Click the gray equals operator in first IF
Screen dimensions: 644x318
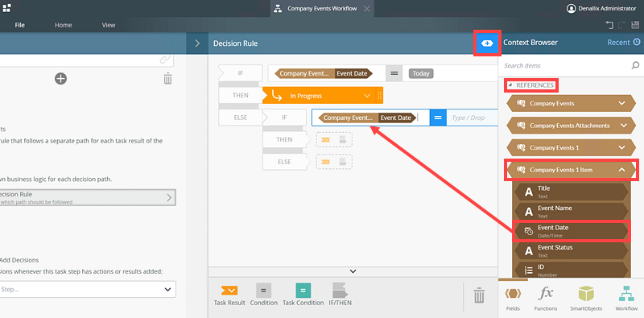coord(394,73)
